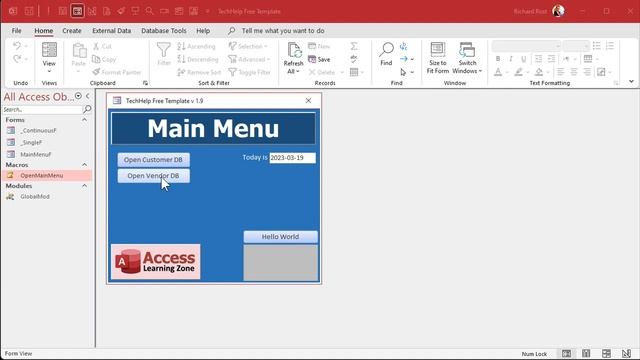The height and width of the screenshot is (360, 640).
Task: Toggle center alignment in Text Formatting
Action: [x=573, y=72]
